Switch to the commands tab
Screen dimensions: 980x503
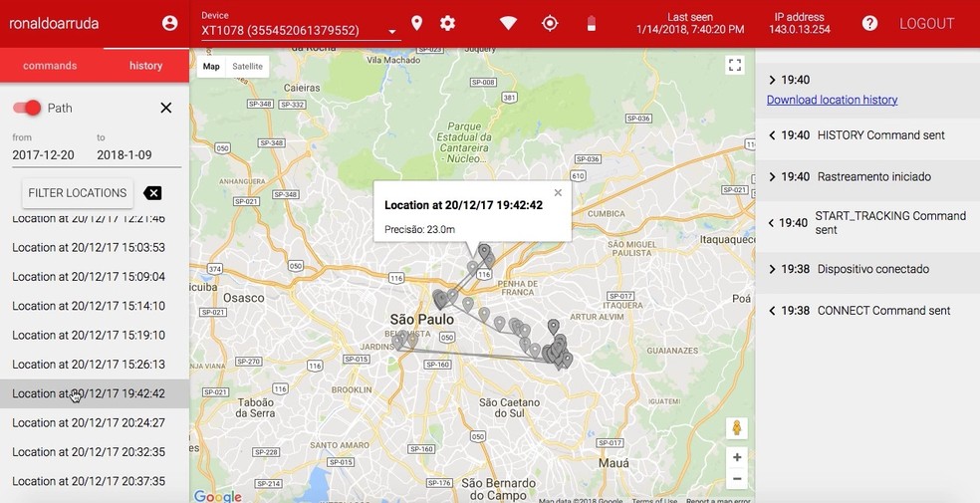coord(50,66)
